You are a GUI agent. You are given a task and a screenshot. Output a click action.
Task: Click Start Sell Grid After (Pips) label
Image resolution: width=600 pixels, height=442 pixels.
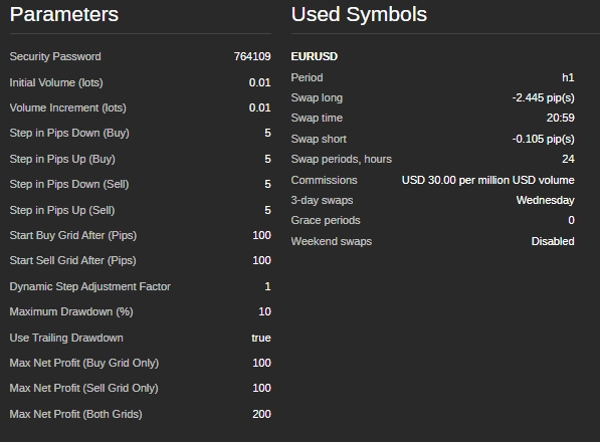tap(72, 261)
